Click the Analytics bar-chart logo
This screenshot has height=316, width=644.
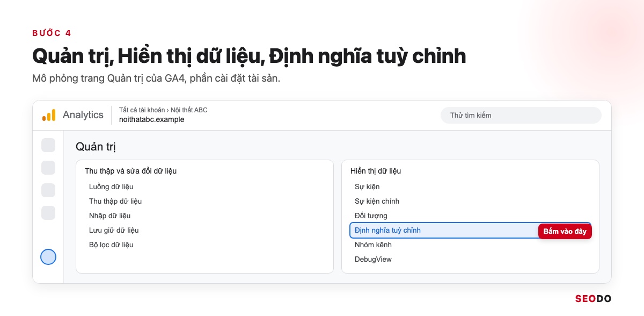(x=49, y=115)
